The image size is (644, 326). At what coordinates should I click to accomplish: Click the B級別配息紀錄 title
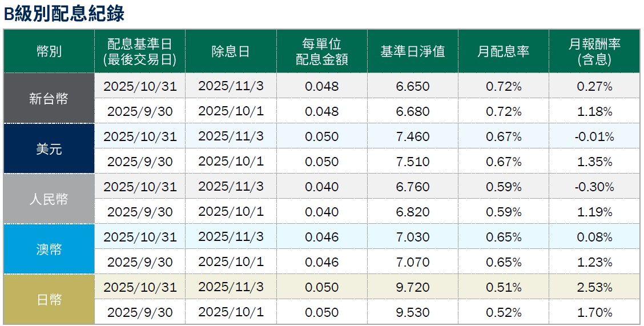pos(64,14)
